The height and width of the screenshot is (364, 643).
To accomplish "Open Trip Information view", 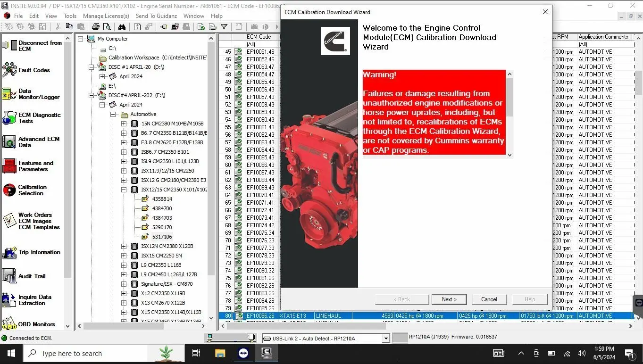I will click(x=31, y=253).
